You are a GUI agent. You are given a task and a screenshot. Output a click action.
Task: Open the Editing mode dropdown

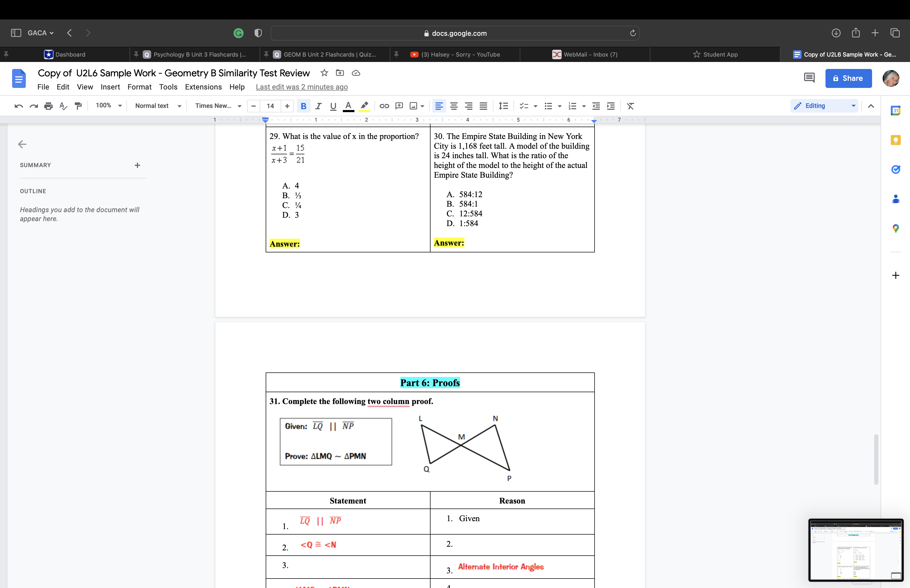click(824, 106)
